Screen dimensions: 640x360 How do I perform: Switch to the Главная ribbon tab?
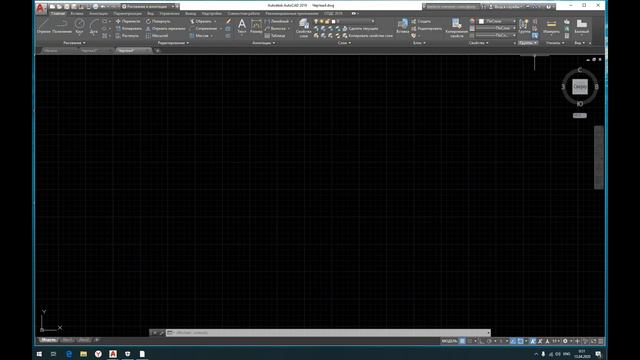58,13
